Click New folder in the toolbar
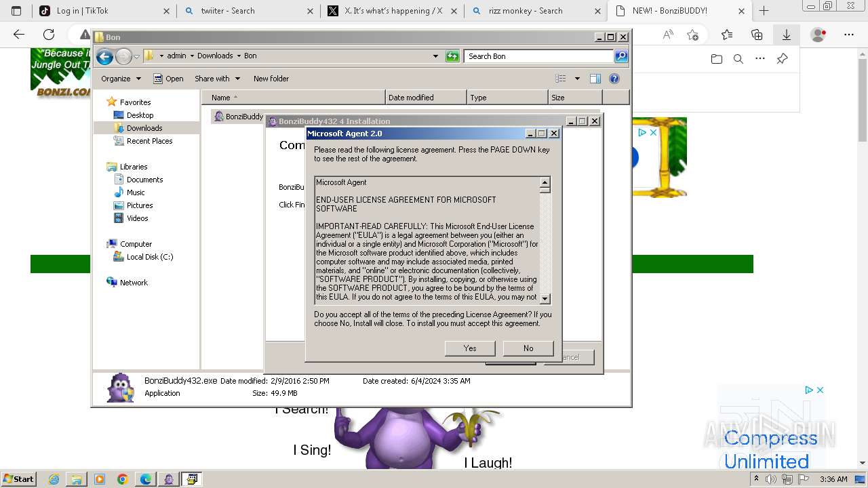Viewport: 868px width, 488px height. 271,79
